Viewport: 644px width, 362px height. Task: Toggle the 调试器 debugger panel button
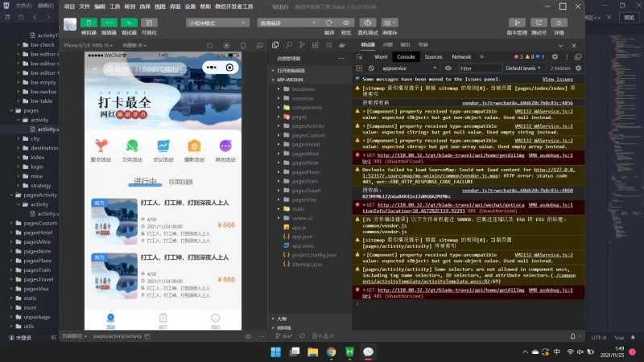pos(129,23)
